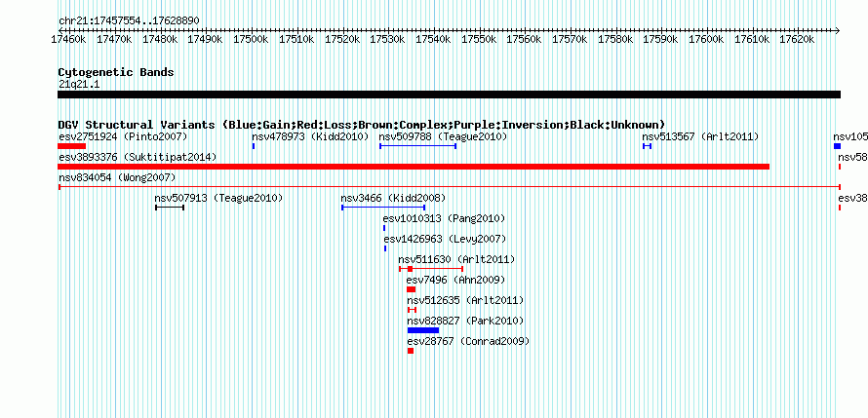The height and width of the screenshot is (418, 868).
Task: Open the nsv478973 (Kidd2010) variant label
Action: point(310,136)
